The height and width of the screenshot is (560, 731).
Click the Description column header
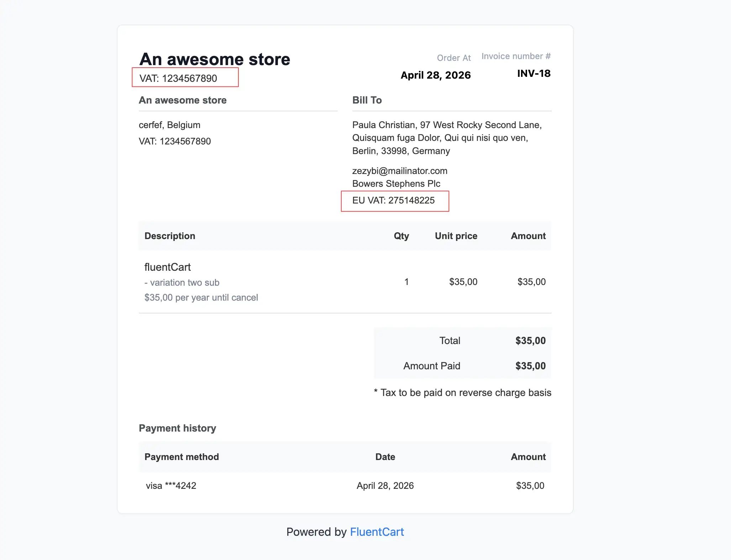(170, 236)
